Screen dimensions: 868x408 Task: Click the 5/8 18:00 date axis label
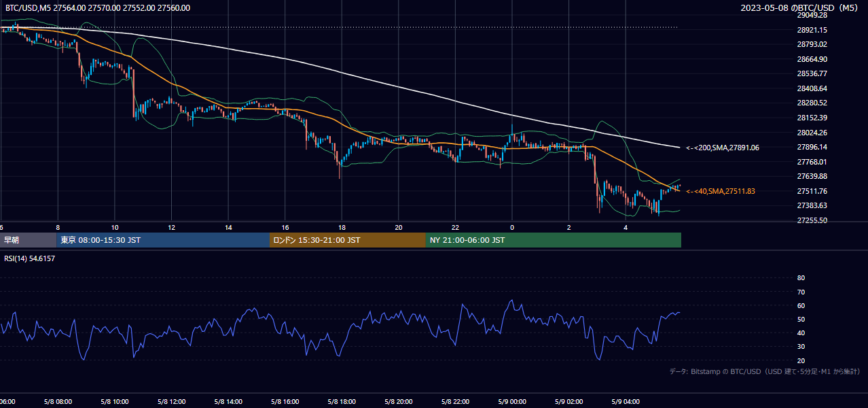[x=342, y=402]
